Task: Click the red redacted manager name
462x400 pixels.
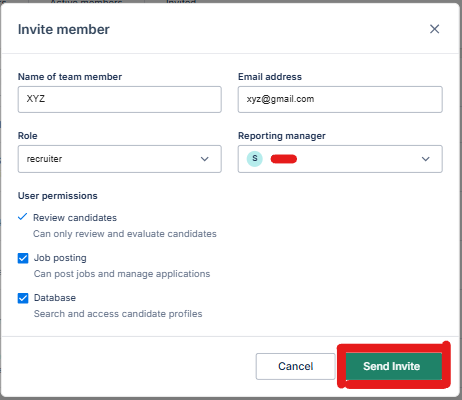Action: (x=284, y=159)
